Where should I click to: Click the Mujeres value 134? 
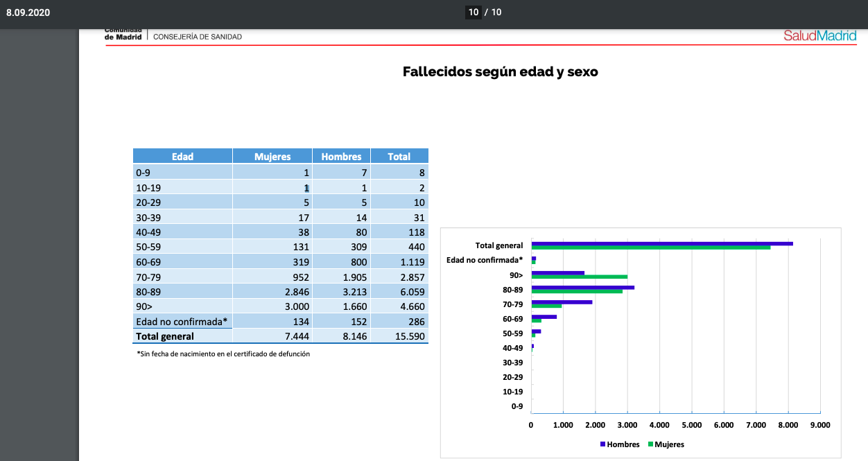[301, 322]
